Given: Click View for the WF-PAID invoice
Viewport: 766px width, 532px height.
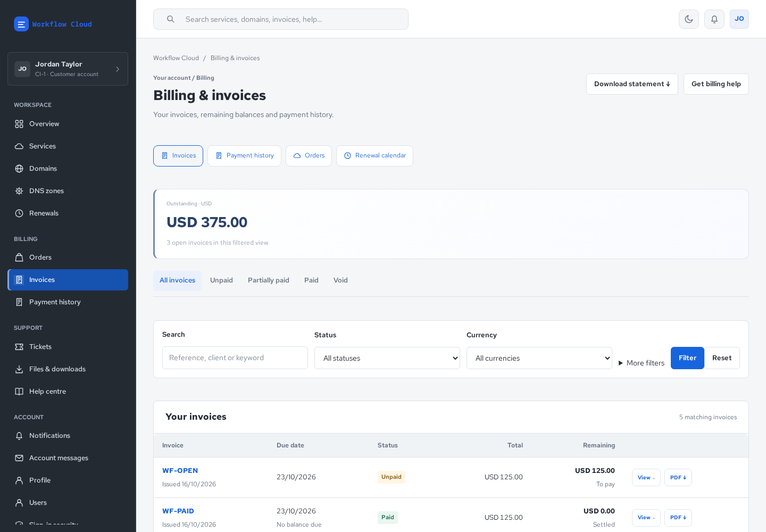Looking at the screenshot, I should click(x=646, y=518).
